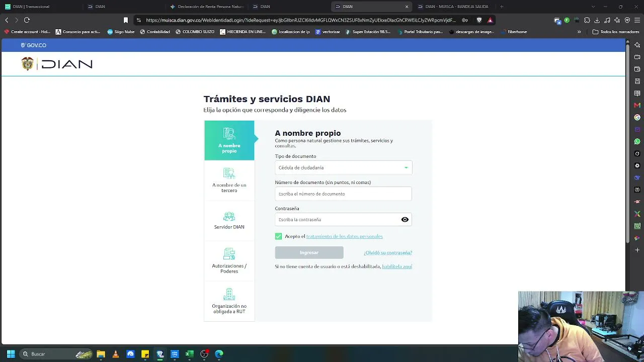This screenshot has width=644, height=362.
Task: Click the page vertical scrollbar
Action: (x=628, y=143)
